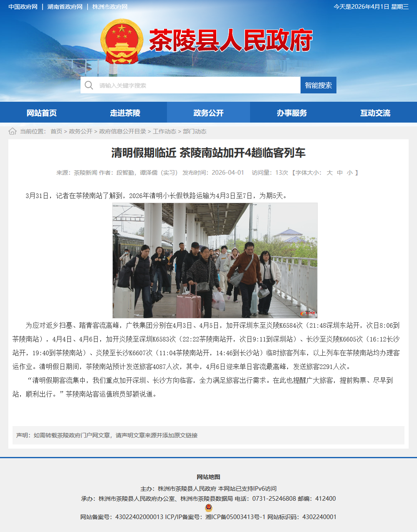The width and height of the screenshot is (417, 532).
Task: Open the 走进茶陵 nav tab
Action: (x=125, y=113)
